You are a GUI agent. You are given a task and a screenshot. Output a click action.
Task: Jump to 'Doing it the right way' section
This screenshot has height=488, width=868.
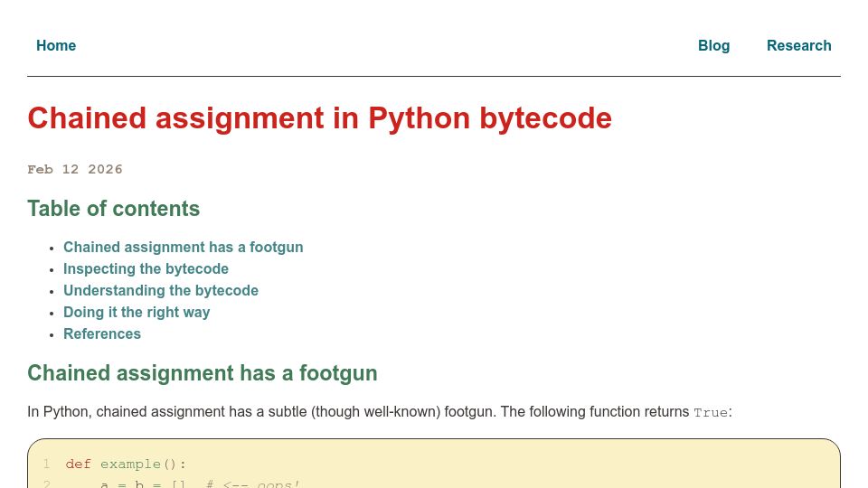(x=137, y=312)
